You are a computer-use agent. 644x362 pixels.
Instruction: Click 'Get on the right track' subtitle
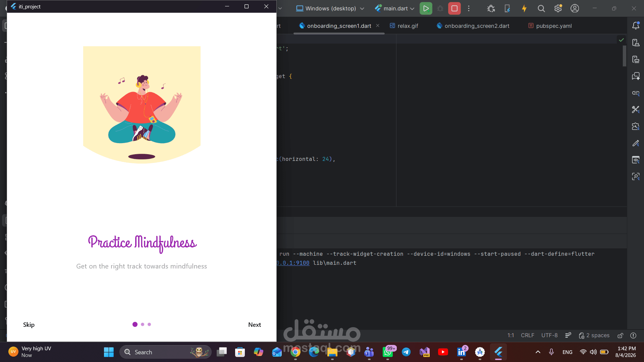click(x=142, y=266)
